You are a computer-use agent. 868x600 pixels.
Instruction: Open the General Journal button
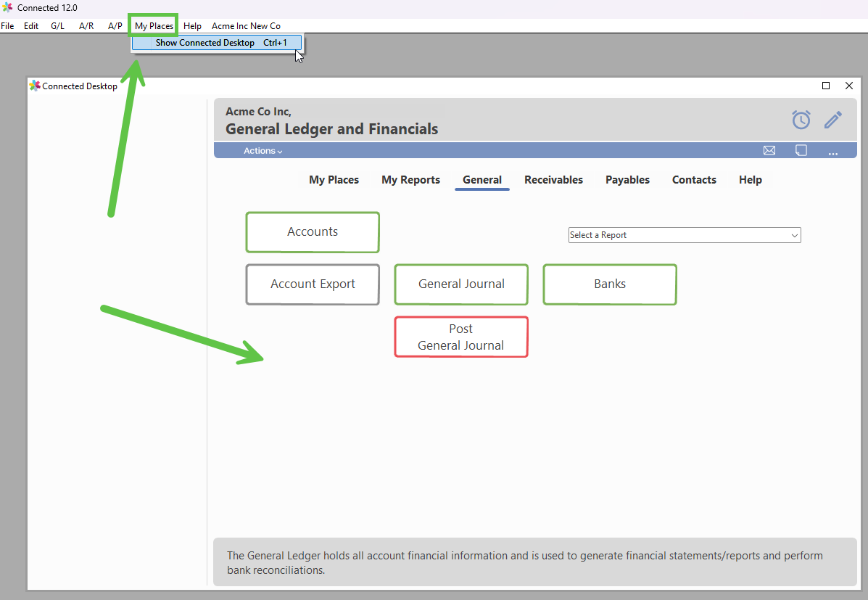(461, 284)
